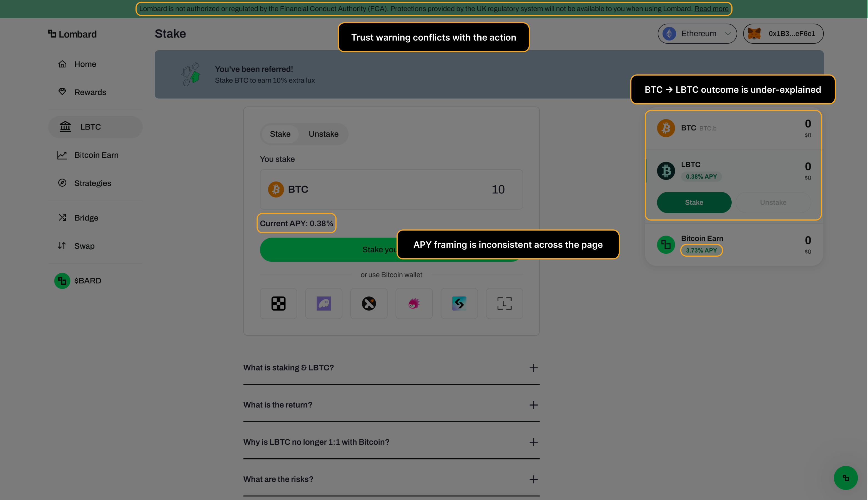The height and width of the screenshot is (500, 868).
Task: Click the green Bitcoin Earn icon in balances panel
Action: coord(666,244)
